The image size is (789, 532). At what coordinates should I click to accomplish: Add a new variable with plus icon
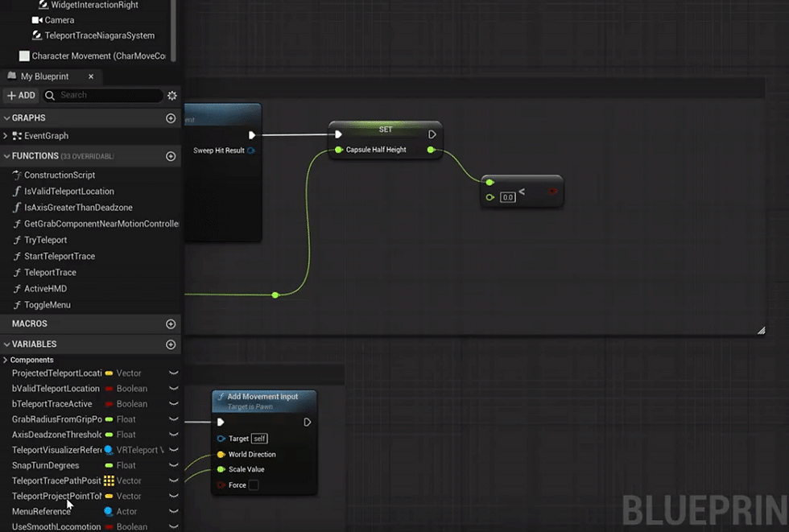tap(171, 344)
